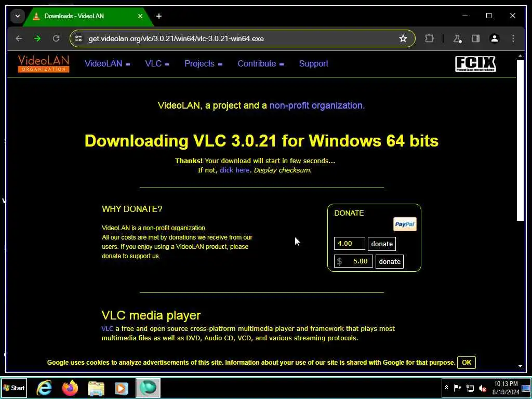Bookmark this page with the star icon

coord(403,38)
